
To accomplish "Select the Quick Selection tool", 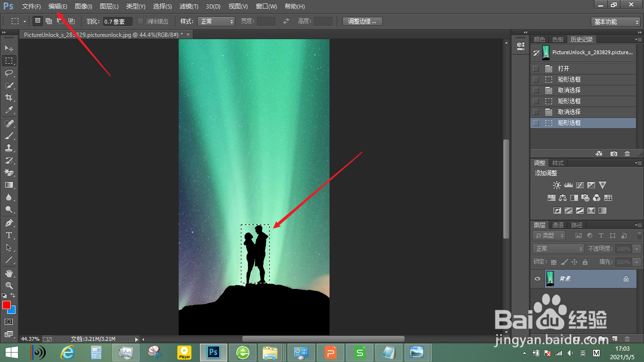I will [9, 85].
